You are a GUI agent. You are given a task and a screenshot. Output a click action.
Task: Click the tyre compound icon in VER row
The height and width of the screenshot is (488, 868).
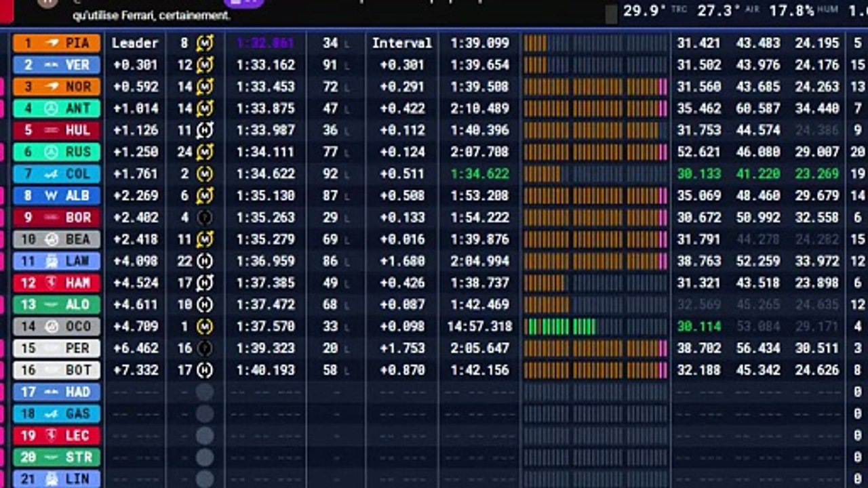[205, 65]
